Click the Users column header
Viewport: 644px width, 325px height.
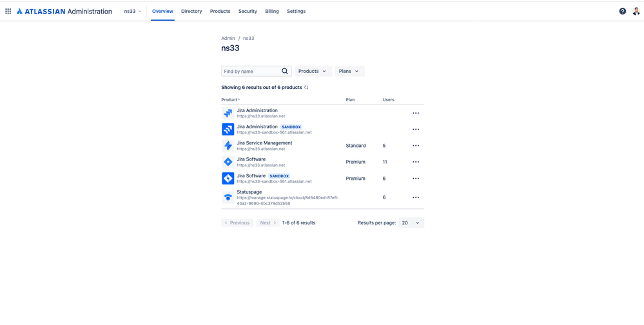pyautogui.click(x=389, y=100)
